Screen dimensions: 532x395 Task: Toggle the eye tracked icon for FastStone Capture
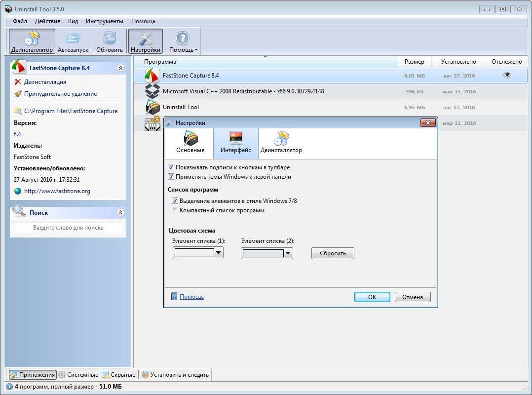tap(506, 75)
